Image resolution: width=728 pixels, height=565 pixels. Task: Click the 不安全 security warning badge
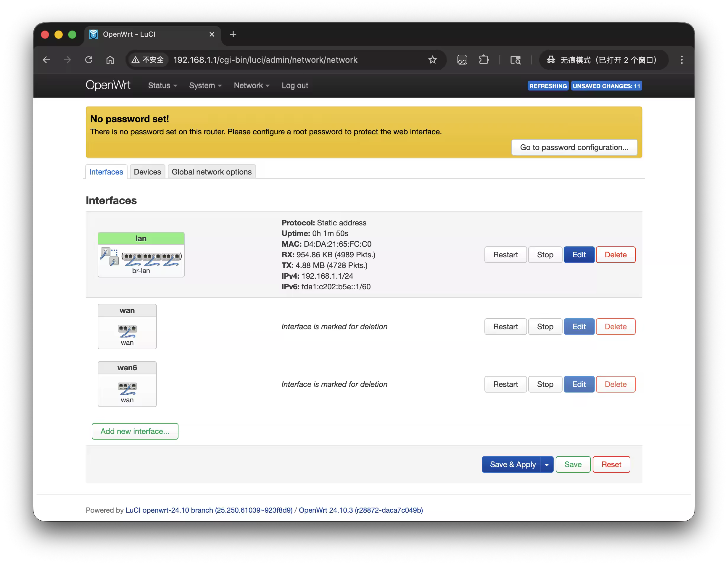(x=148, y=60)
